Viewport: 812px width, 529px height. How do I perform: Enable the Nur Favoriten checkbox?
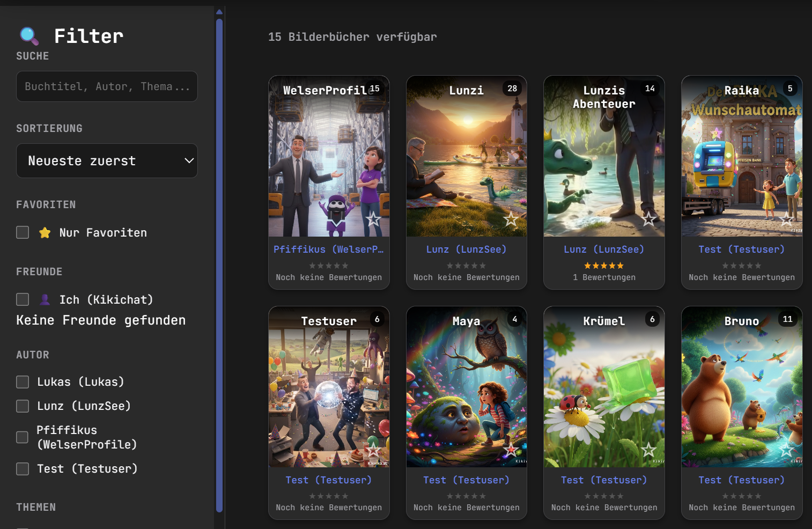23,232
